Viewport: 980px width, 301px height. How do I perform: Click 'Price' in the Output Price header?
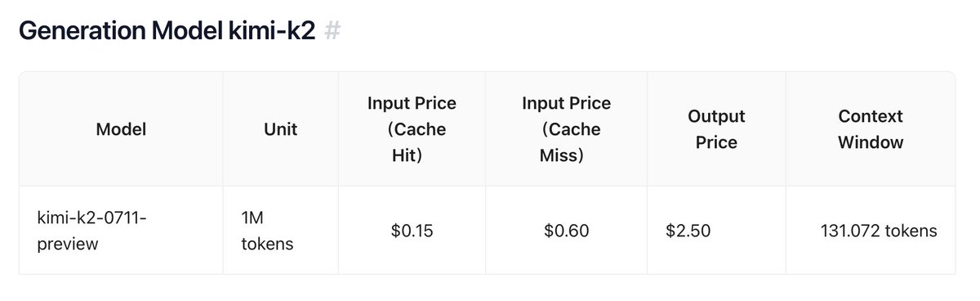(716, 142)
